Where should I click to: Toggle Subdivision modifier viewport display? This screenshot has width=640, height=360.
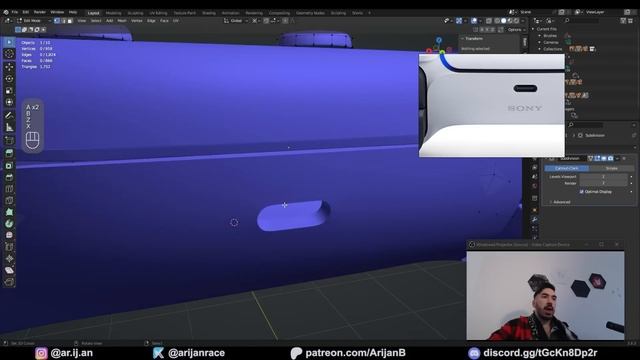pos(604,158)
